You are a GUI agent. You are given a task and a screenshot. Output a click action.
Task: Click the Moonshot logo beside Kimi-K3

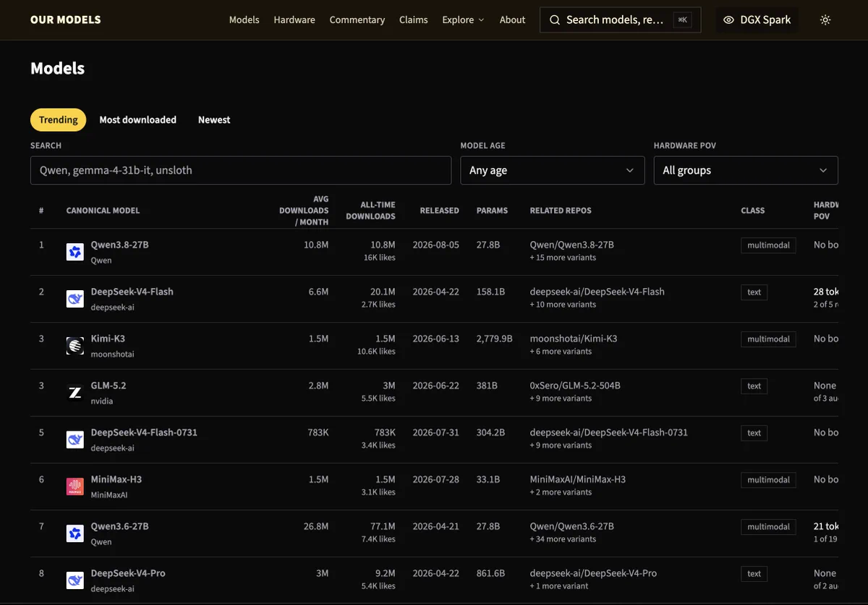(x=75, y=346)
